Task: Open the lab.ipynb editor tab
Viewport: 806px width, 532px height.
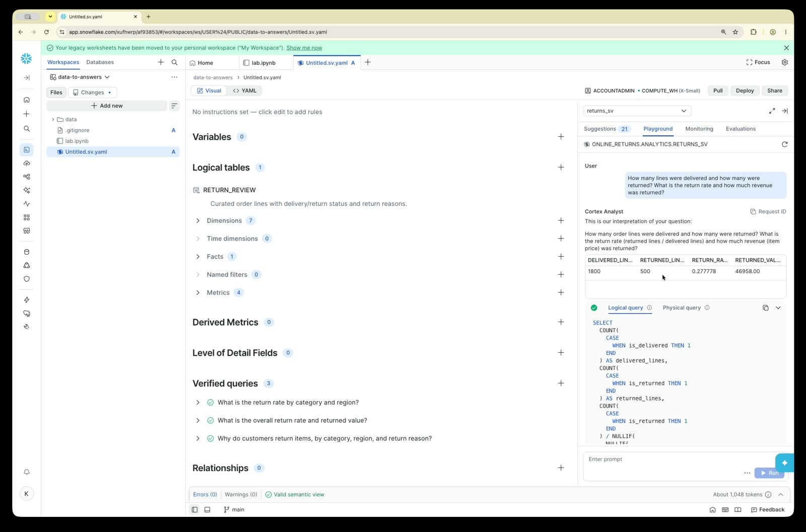Action: tap(264, 63)
